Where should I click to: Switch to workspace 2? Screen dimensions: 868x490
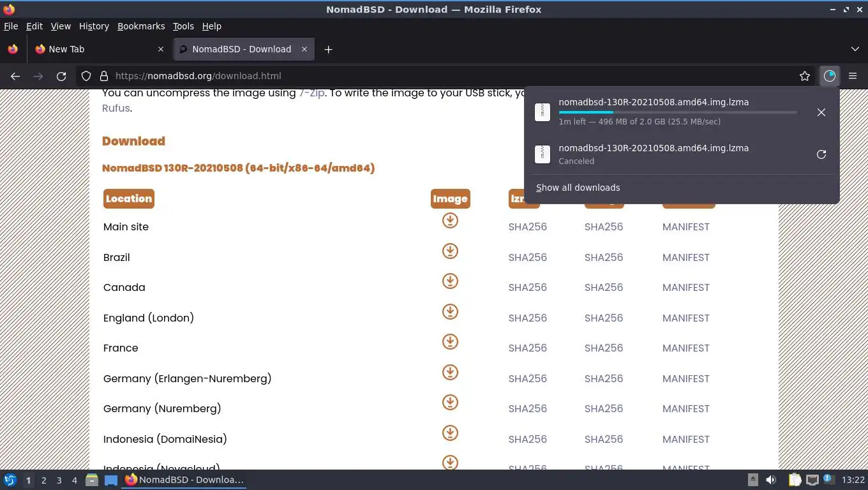pos(43,480)
